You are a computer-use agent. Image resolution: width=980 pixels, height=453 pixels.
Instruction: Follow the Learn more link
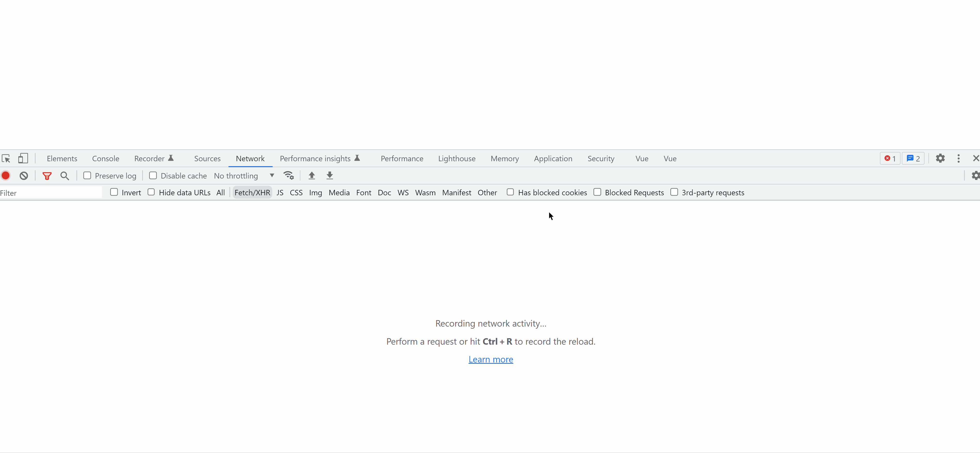coord(490,359)
